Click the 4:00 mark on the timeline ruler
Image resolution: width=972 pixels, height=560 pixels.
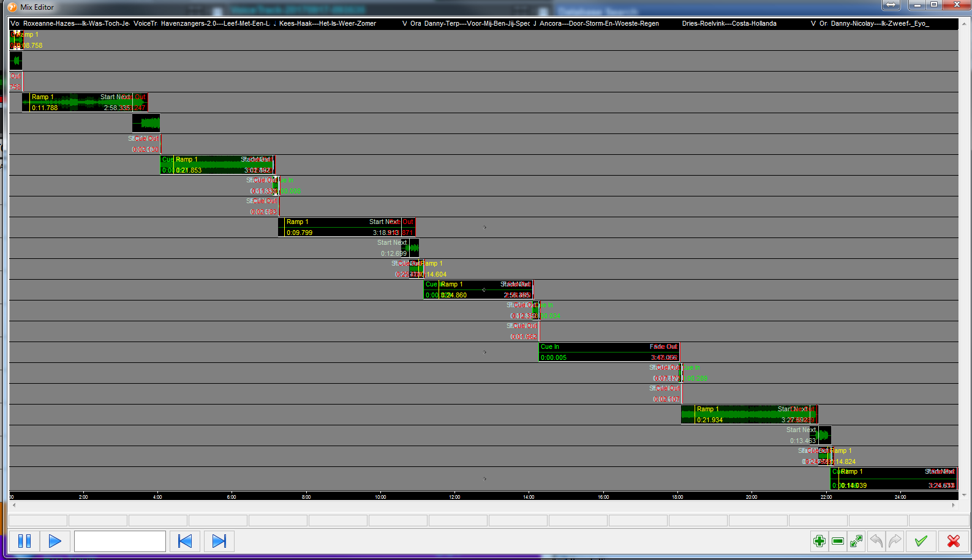point(157,496)
